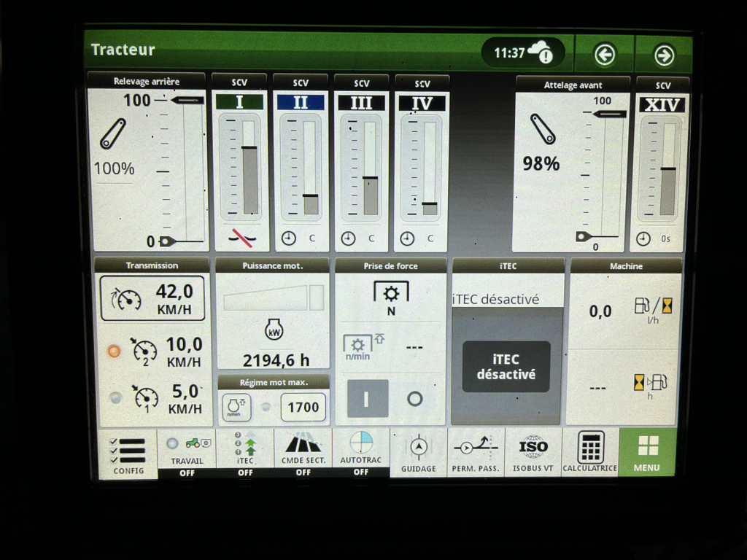
Task: Open the Calculatrice app icon
Action: pyautogui.click(x=589, y=452)
